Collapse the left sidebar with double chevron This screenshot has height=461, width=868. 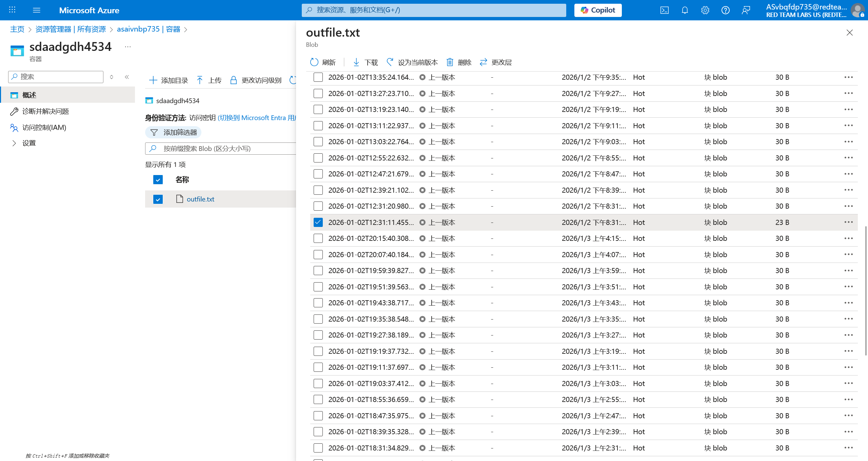tap(127, 77)
